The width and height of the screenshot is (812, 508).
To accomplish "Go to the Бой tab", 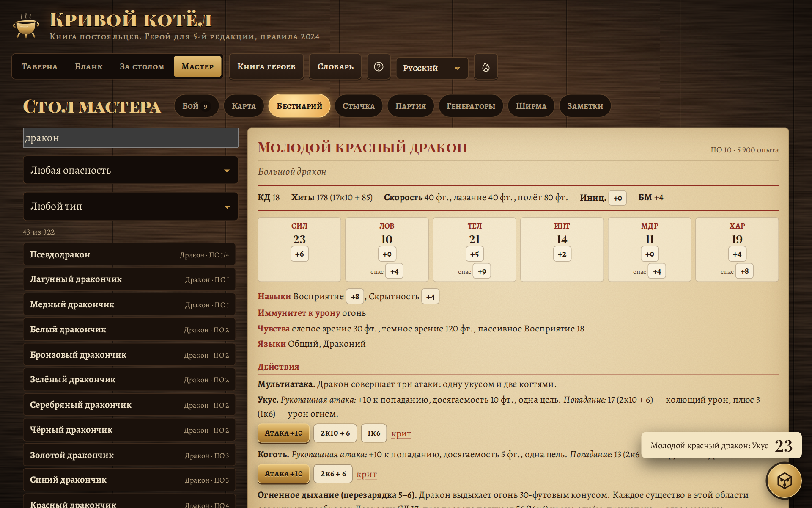I will point(196,106).
